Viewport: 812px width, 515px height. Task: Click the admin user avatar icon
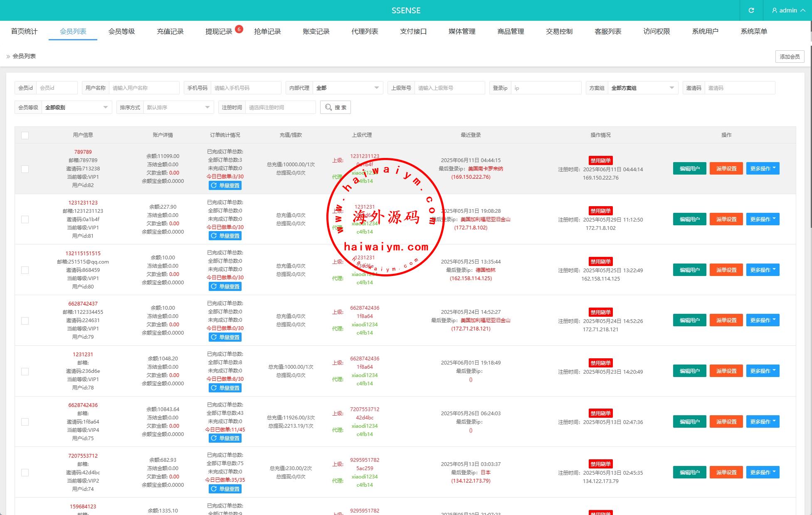point(774,10)
